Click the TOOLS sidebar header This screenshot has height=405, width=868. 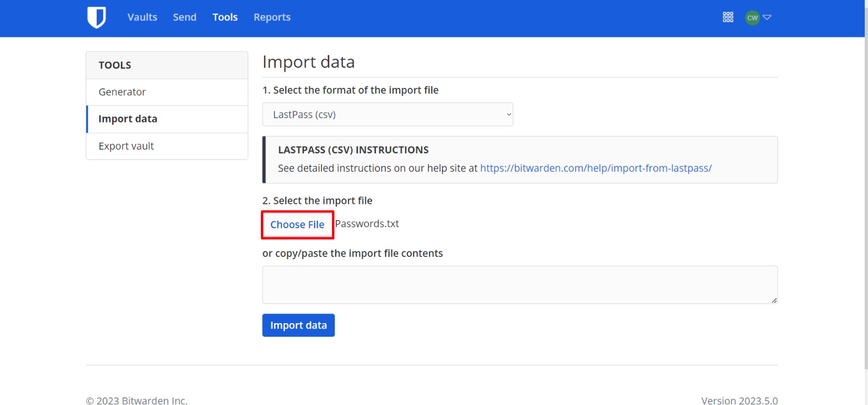[x=115, y=65]
